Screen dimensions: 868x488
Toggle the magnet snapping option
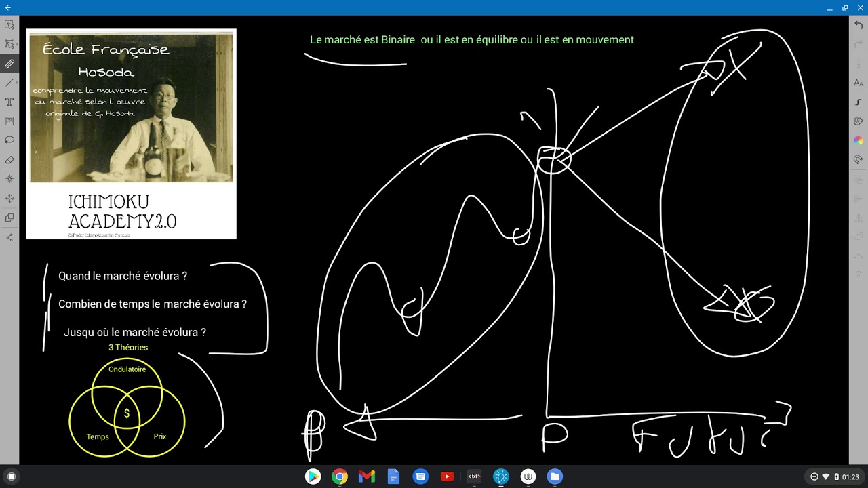point(859,160)
